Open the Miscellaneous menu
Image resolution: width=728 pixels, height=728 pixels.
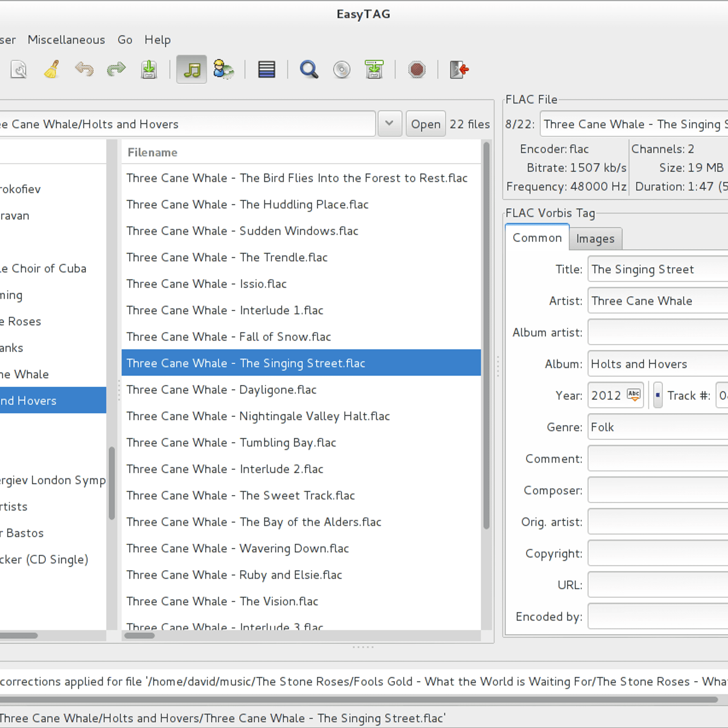pyautogui.click(x=66, y=40)
